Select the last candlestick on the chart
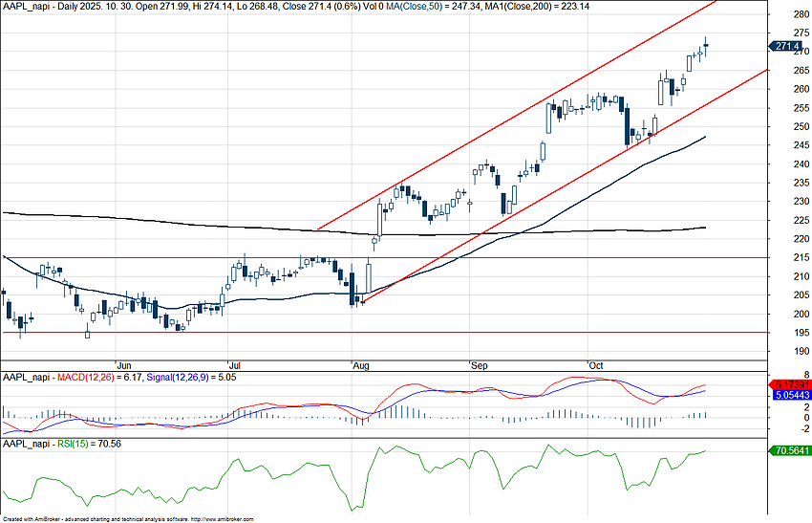This screenshot has height=523, width=812. pos(706,45)
